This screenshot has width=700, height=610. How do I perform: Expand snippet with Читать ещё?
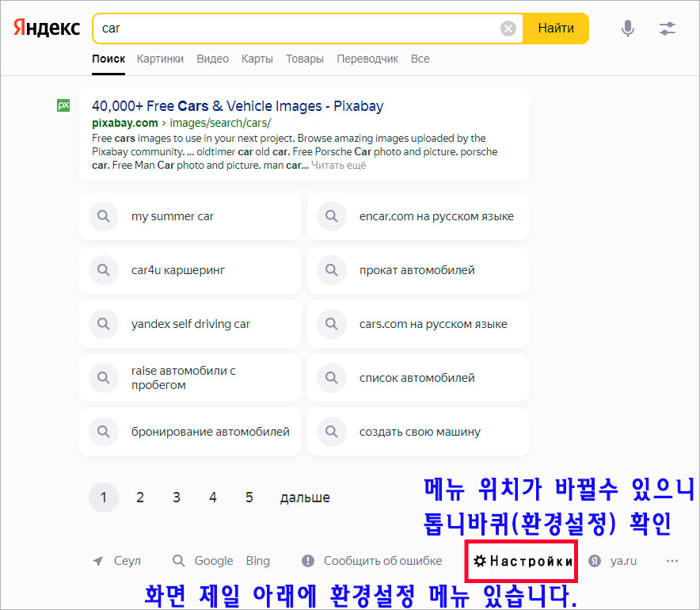338,166
